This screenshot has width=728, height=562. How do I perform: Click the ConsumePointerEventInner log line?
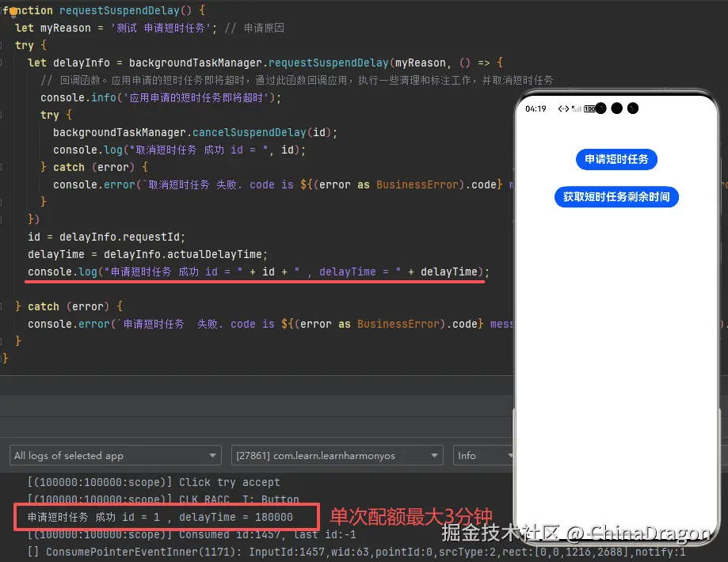pos(356,552)
